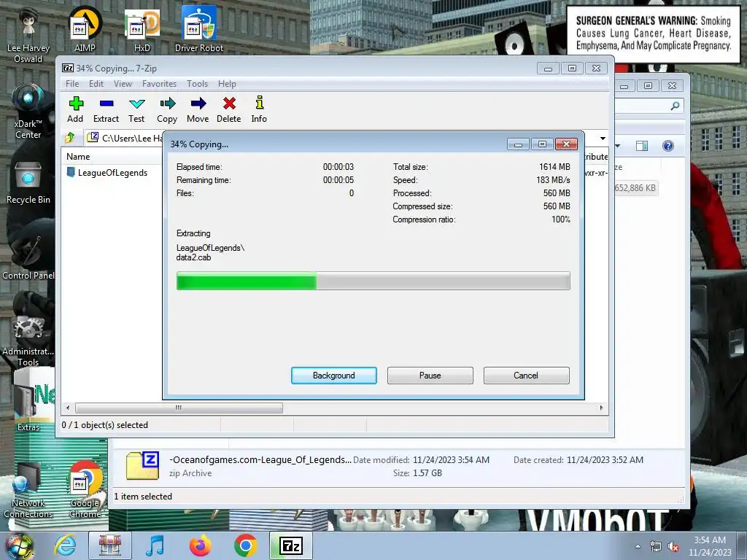The image size is (747, 560).
Task: Open the Favorites menu
Action: click(159, 84)
